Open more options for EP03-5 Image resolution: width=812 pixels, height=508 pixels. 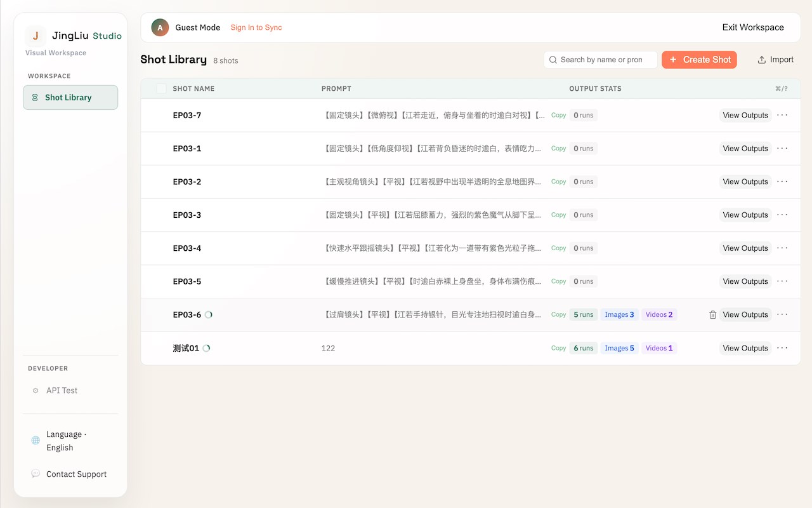782,281
